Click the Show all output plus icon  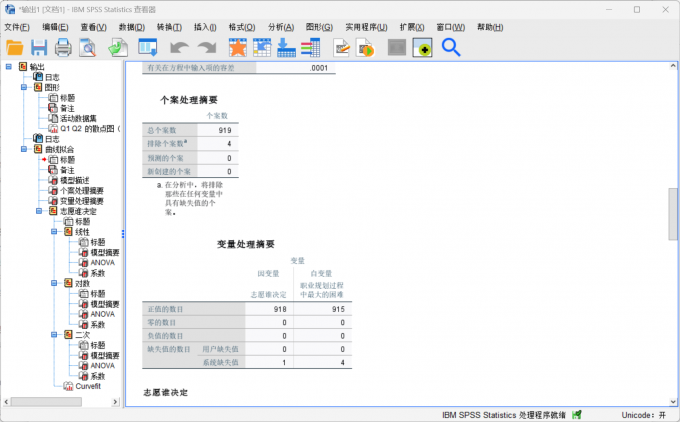pos(422,47)
